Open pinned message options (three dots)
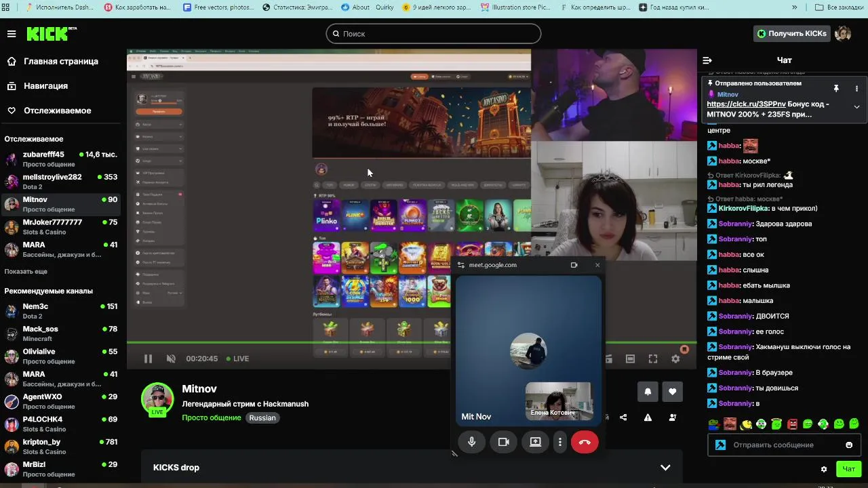This screenshot has height=488, width=868. 856,89
